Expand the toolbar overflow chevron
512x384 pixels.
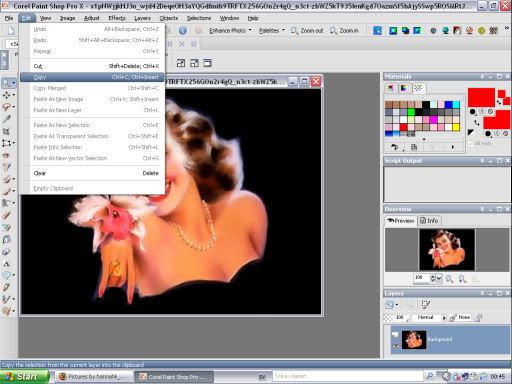pos(507,28)
